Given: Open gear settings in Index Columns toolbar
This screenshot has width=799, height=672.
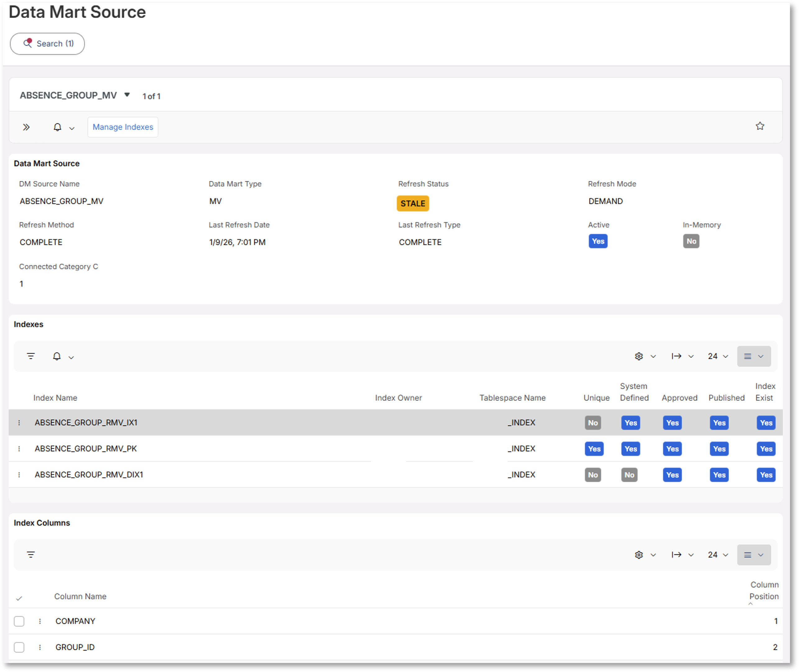Looking at the screenshot, I should 639,555.
